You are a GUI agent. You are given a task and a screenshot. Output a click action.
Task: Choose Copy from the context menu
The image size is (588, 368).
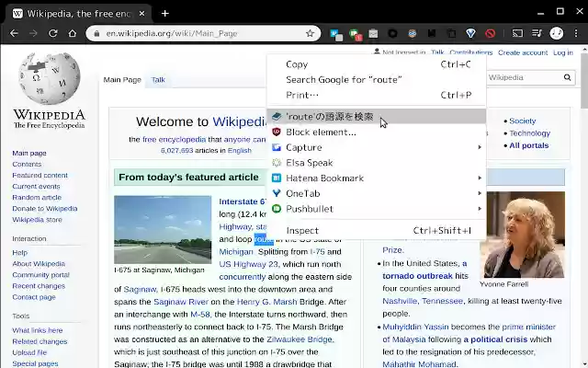[376, 64]
